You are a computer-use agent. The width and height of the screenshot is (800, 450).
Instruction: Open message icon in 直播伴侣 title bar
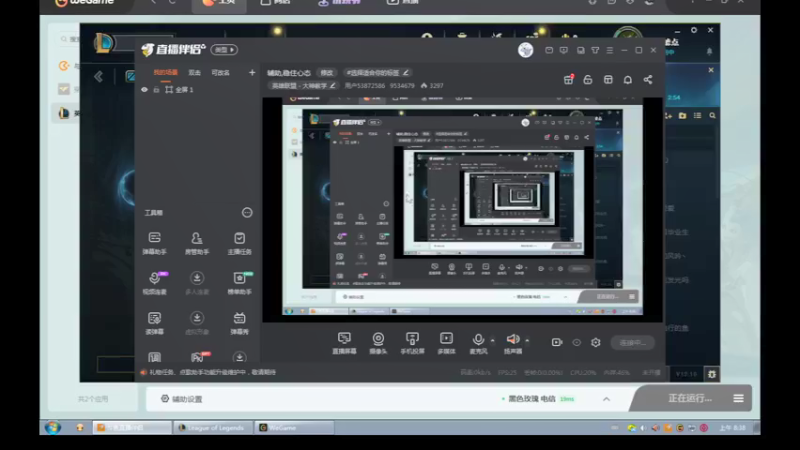coord(549,50)
